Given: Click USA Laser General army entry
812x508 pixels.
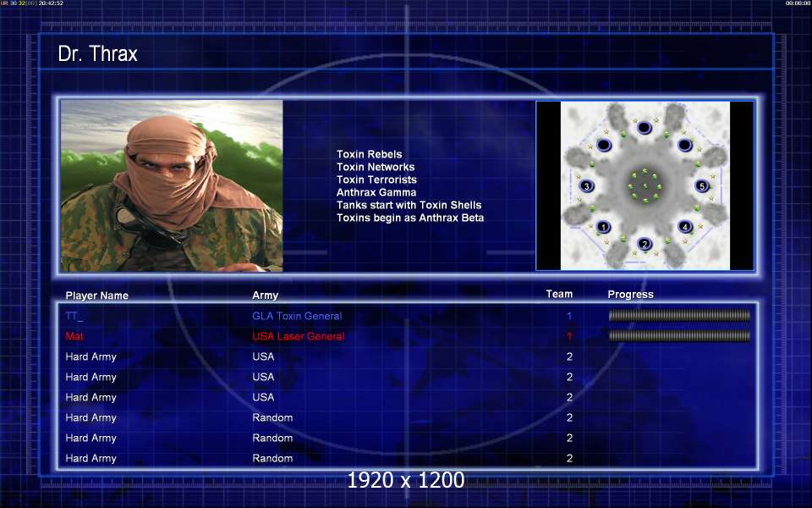Looking at the screenshot, I should (299, 336).
